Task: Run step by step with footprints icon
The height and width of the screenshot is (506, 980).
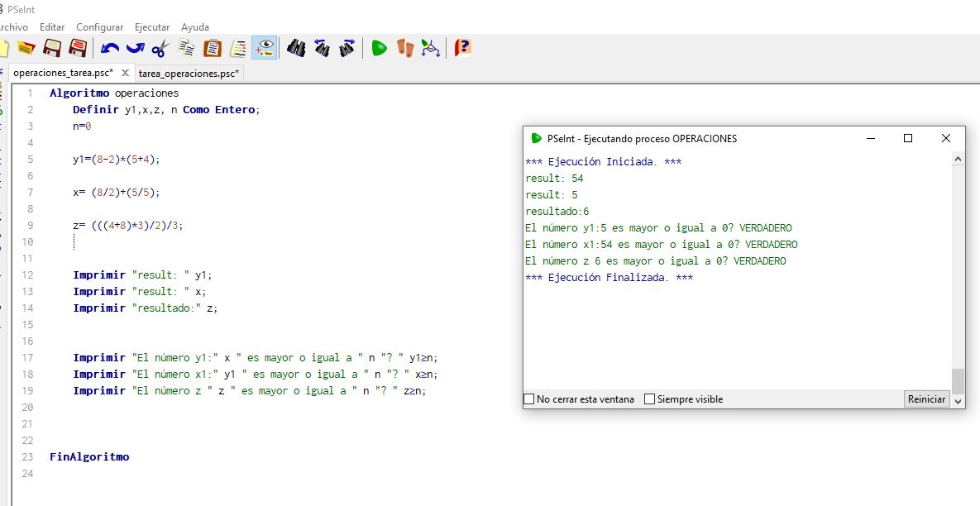Action: tap(405, 48)
